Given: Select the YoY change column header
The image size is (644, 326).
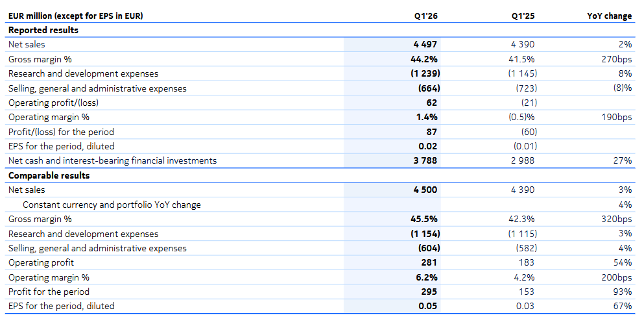Looking at the screenshot, I should tap(609, 16).
